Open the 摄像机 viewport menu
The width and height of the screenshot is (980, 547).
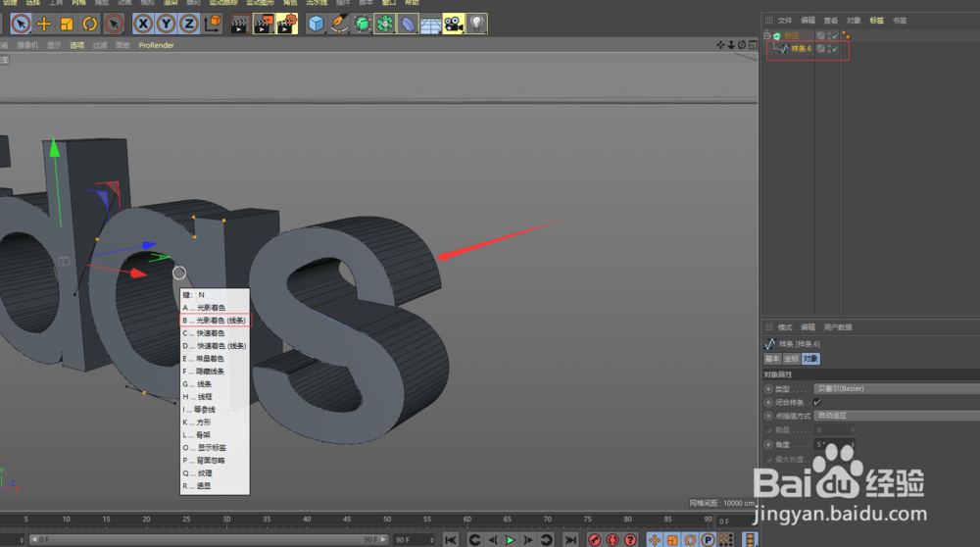[27, 46]
